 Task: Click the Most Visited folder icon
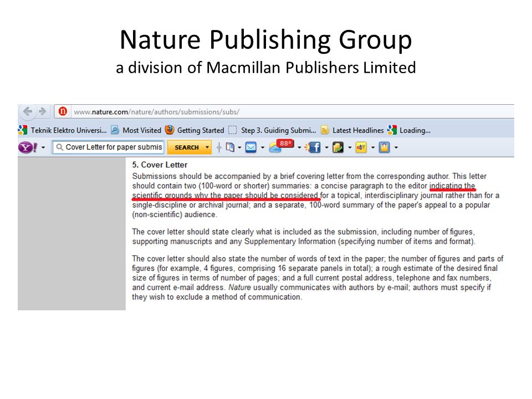[x=115, y=130]
